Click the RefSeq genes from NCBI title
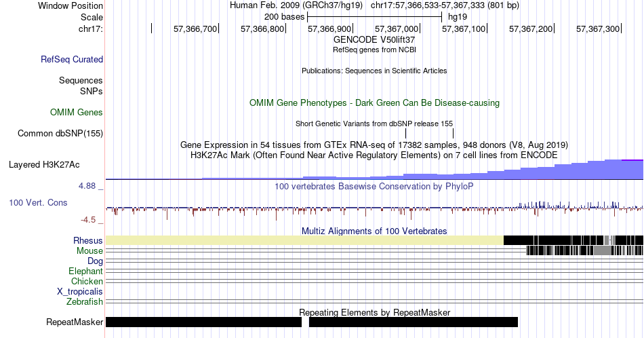 pos(374,50)
